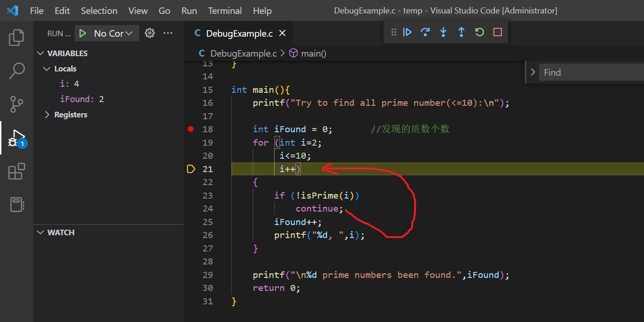Open the debug configuration dropdown

(x=113, y=33)
